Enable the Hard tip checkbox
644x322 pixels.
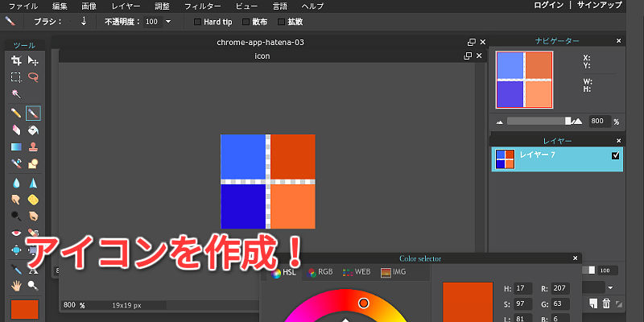(x=197, y=22)
